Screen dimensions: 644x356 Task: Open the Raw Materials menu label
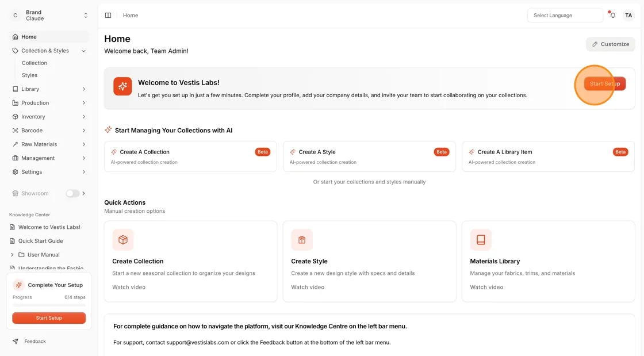tap(39, 144)
